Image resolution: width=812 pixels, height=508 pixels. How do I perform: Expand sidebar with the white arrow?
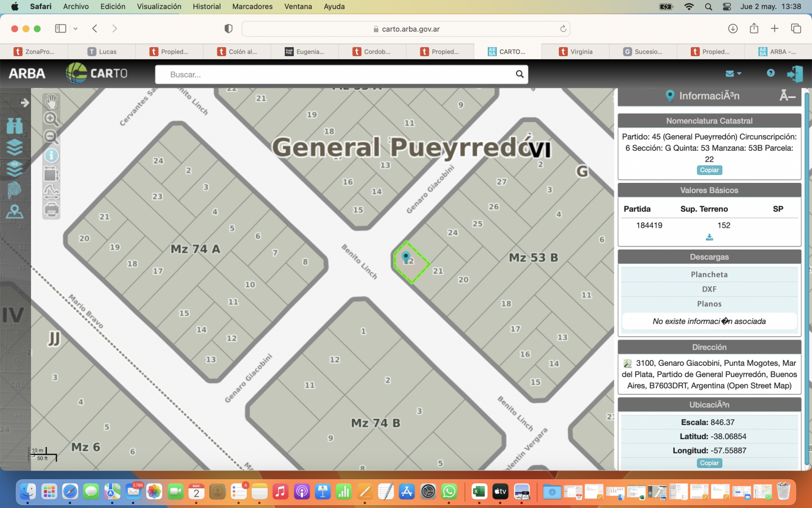point(24,102)
